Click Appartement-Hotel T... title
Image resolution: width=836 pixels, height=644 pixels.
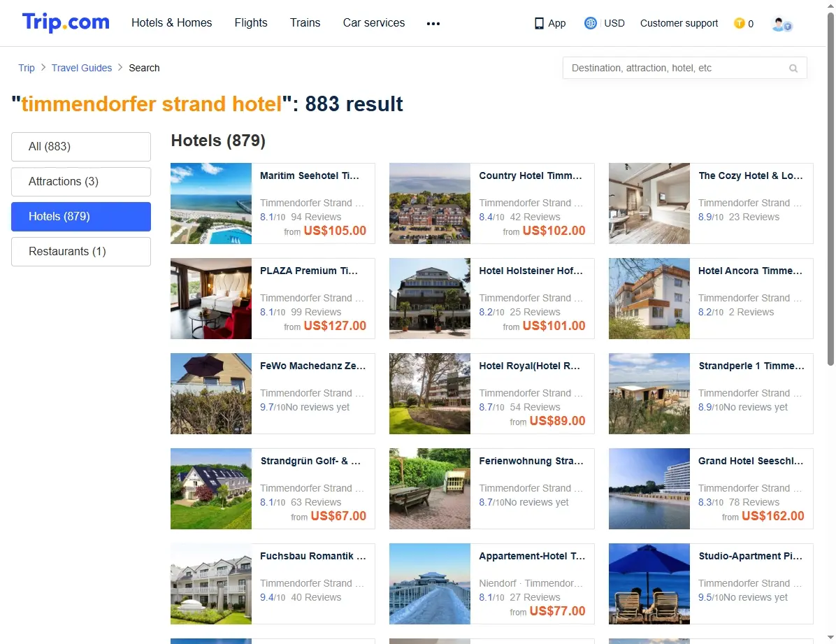coord(532,556)
